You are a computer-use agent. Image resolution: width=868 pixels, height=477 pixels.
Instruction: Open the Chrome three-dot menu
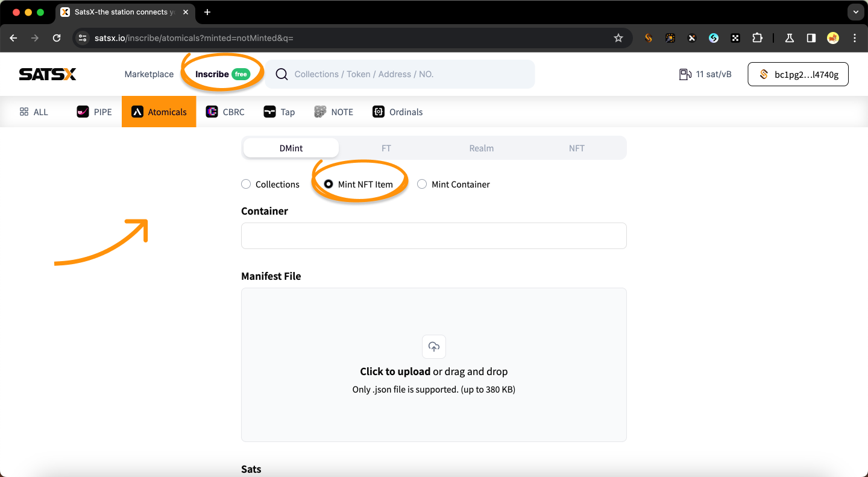(855, 38)
